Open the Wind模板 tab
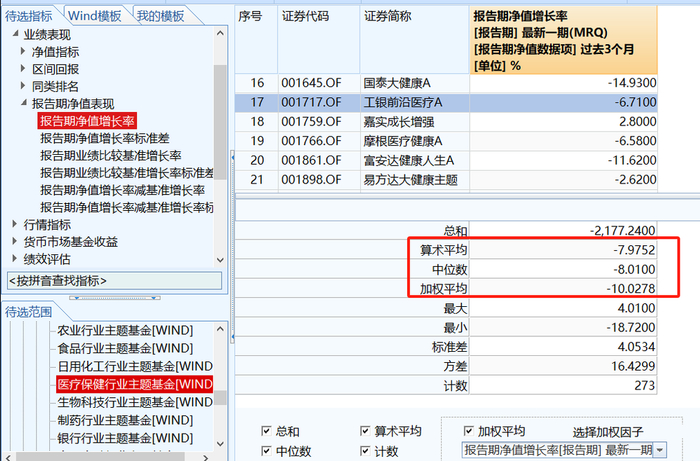The width and height of the screenshot is (700, 461). 95,16
